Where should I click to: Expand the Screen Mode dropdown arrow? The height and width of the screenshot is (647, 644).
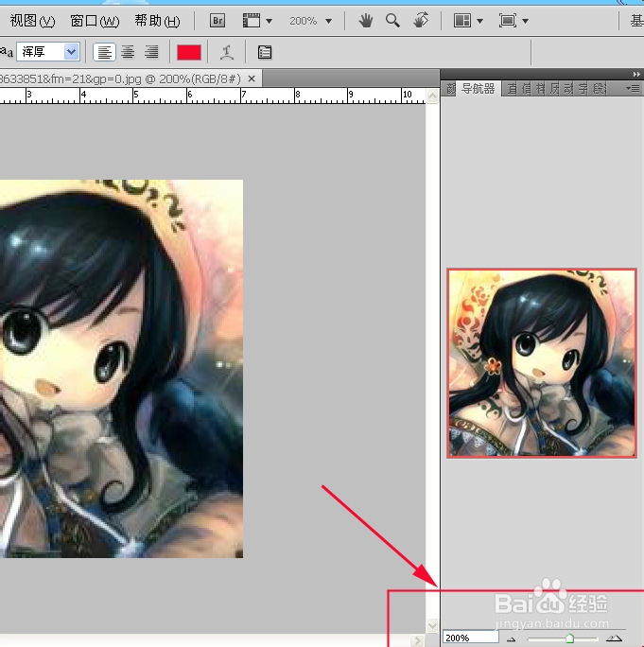click(525, 21)
